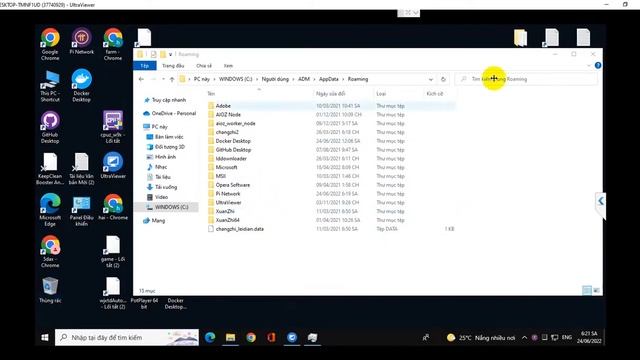Open the weather widget in taskbar

(481, 338)
